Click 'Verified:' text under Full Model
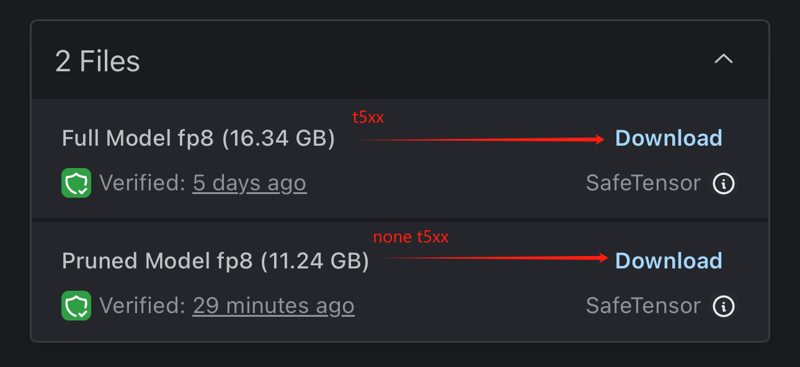800x367 pixels. [x=142, y=183]
